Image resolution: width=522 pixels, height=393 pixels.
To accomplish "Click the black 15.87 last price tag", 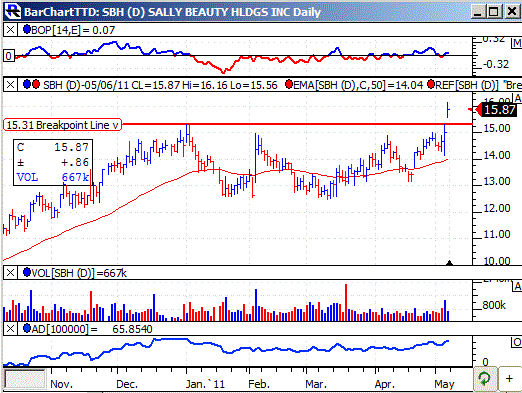I will pyautogui.click(x=499, y=109).
